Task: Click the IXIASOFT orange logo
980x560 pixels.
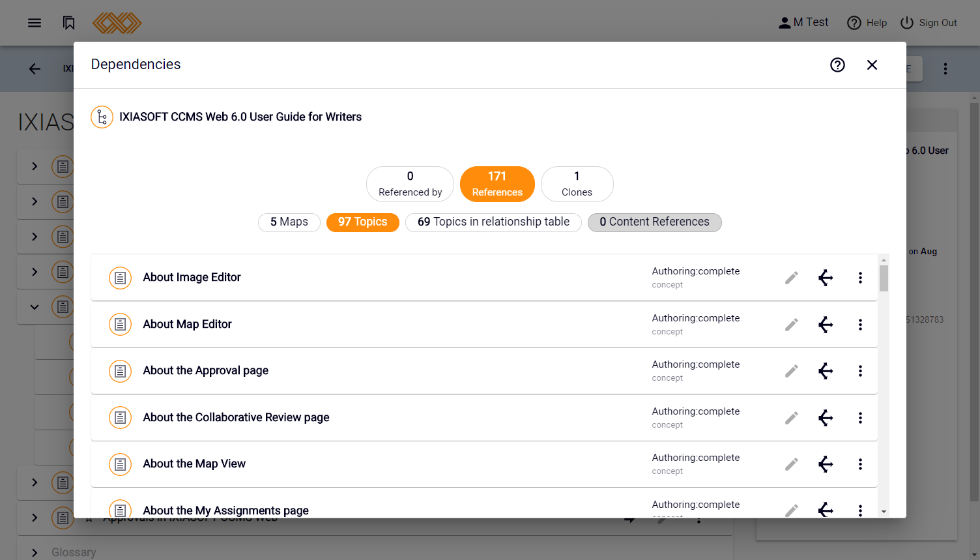Action: pyautogui.click(x=117, y=23)
